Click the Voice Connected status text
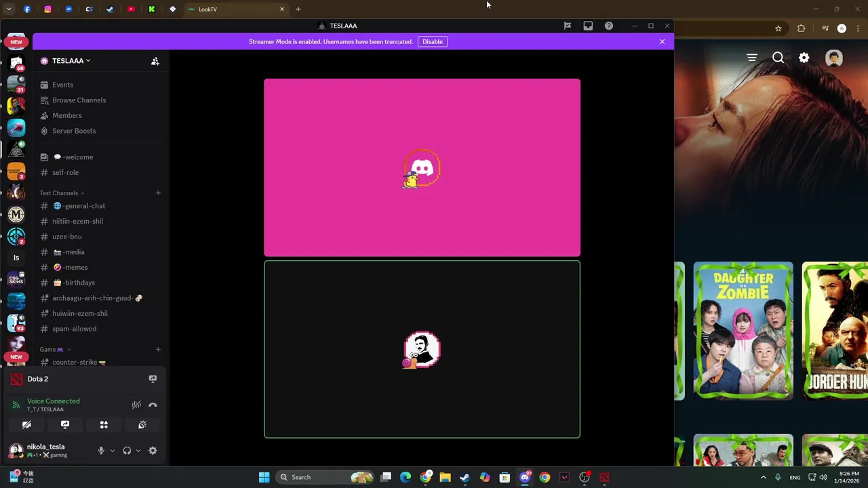Viewport: 868px width, 488px height. [x=54, y=401]
